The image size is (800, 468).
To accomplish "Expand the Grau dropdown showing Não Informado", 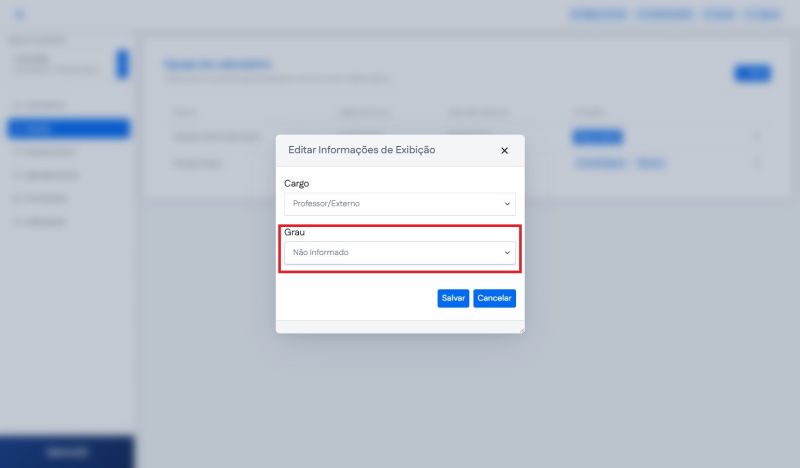I will tap(400, 253).
